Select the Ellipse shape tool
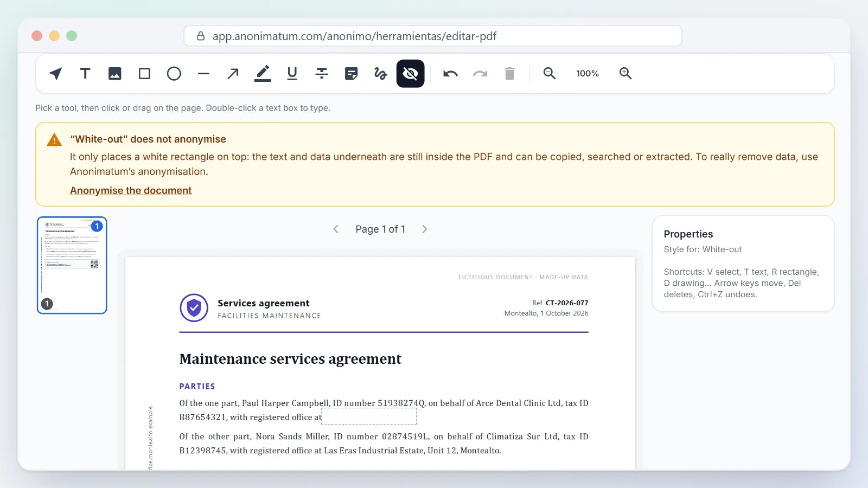Viewport: 868px width, 488px height. tap(174, 74)
